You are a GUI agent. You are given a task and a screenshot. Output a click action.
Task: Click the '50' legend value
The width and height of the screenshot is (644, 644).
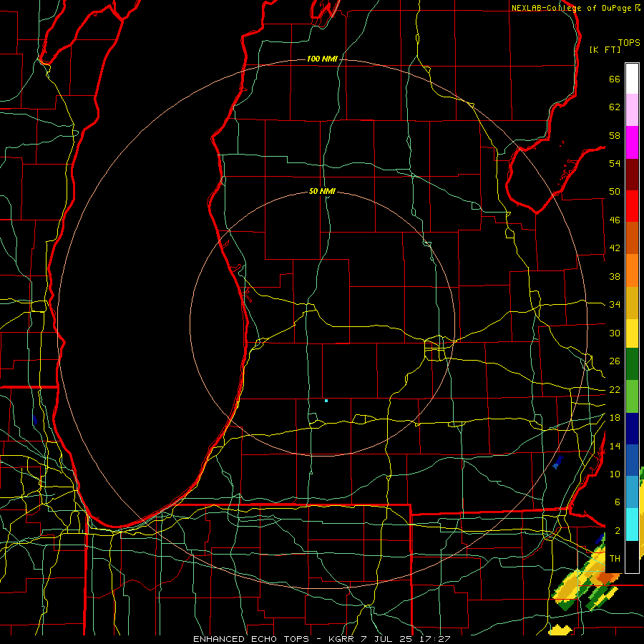point(615,192)
